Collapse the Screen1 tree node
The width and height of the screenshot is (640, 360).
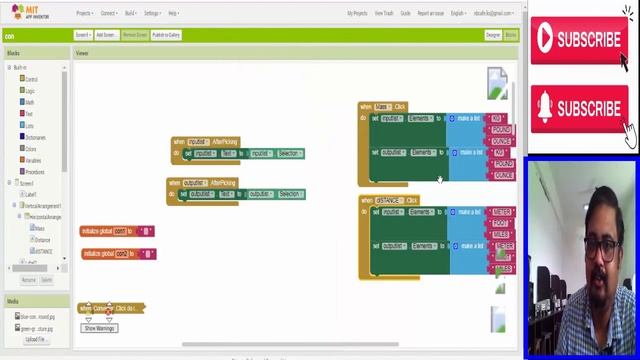point(9,183)
